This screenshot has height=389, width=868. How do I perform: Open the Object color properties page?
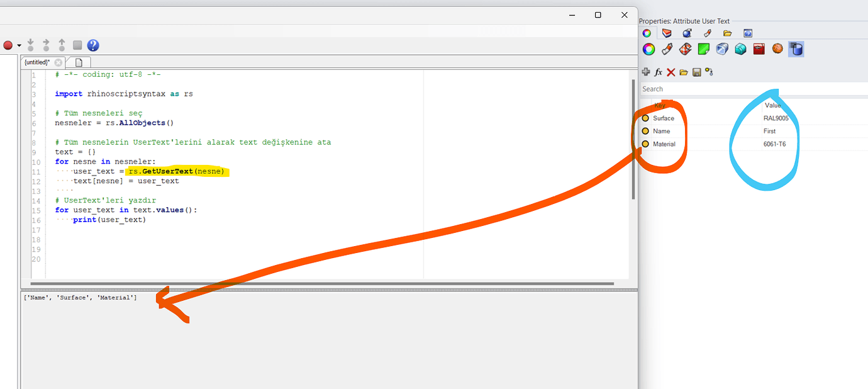pos(648,48)
